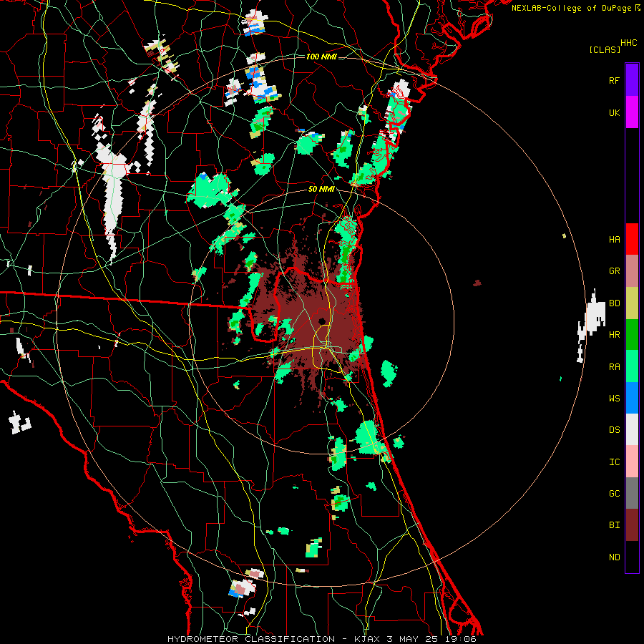The image size is (644, 644).
Task: Click the 50 NMI range ring label
Action: (x=321, y=189)
